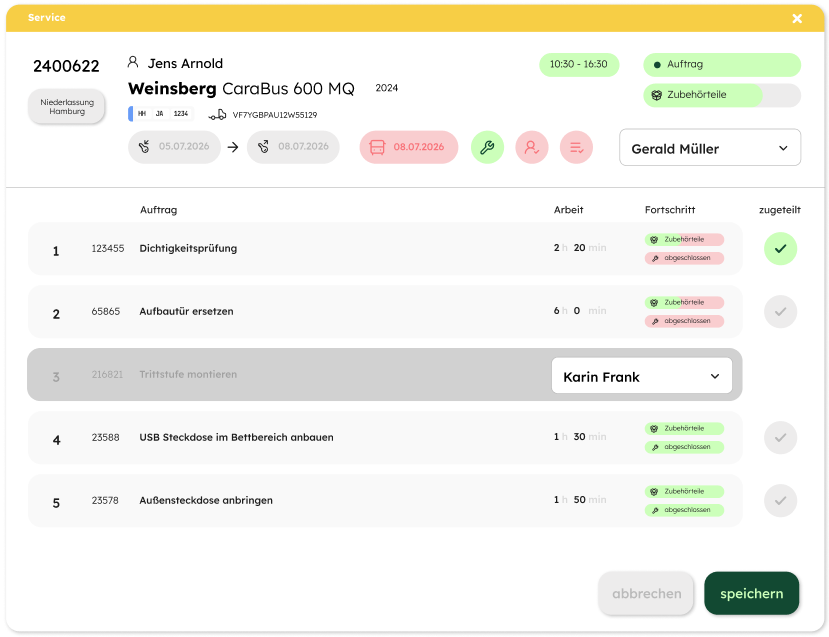Toggle assignment for Außensteckdose anbringen

[781, 500]
